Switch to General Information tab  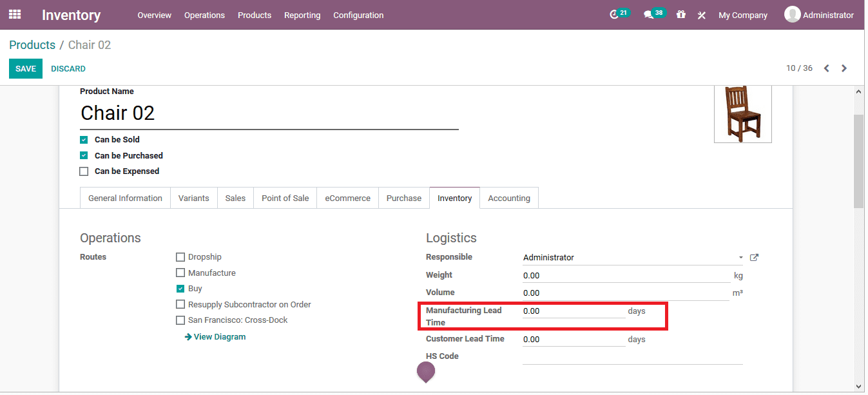coord(125,198)
